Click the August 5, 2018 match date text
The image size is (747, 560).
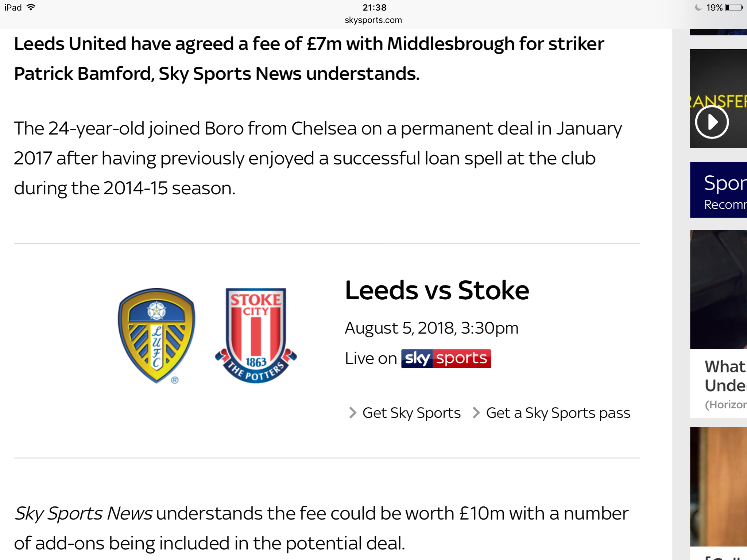(x=431, y=328)
